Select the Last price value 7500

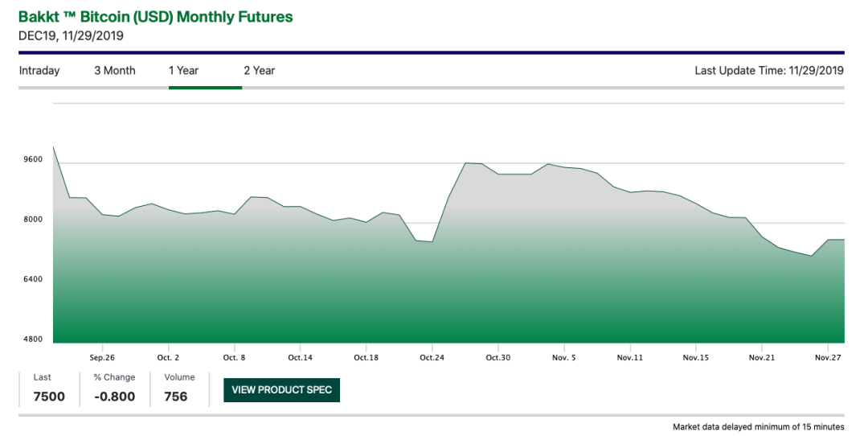tap(49, 397)
